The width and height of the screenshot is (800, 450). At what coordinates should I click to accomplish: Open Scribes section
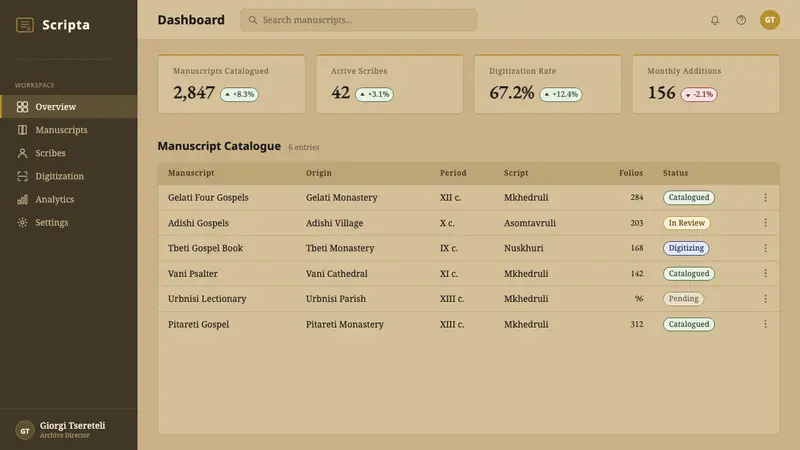(69, 153)
